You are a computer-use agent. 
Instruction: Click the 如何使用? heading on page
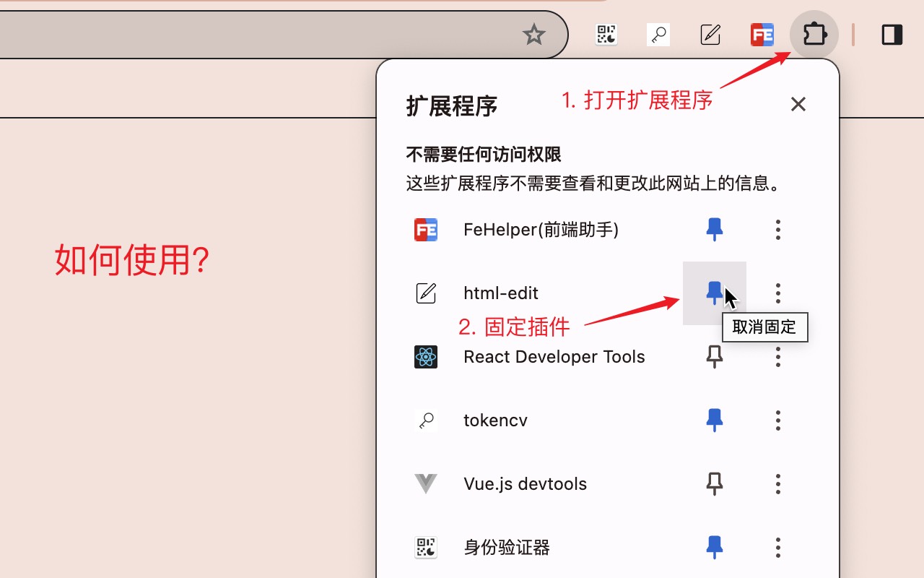[132, 260]
